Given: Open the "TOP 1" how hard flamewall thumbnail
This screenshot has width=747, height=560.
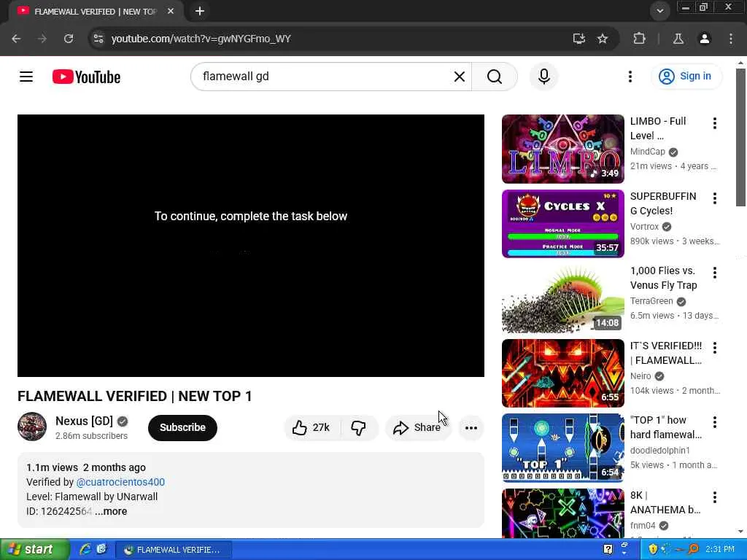Looking at the screenshot, I should (x=562, y=448).
